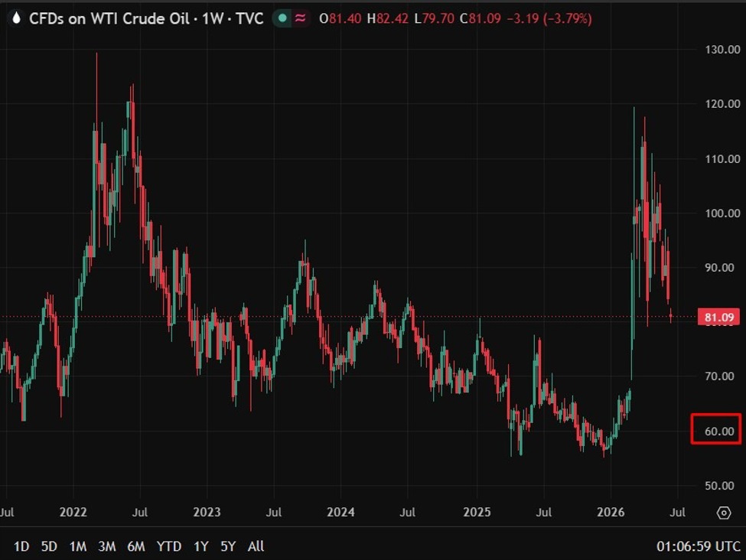Open chart settings gear icon
Viewport: 746px width, 560px height.
click(x=724, y=513)
